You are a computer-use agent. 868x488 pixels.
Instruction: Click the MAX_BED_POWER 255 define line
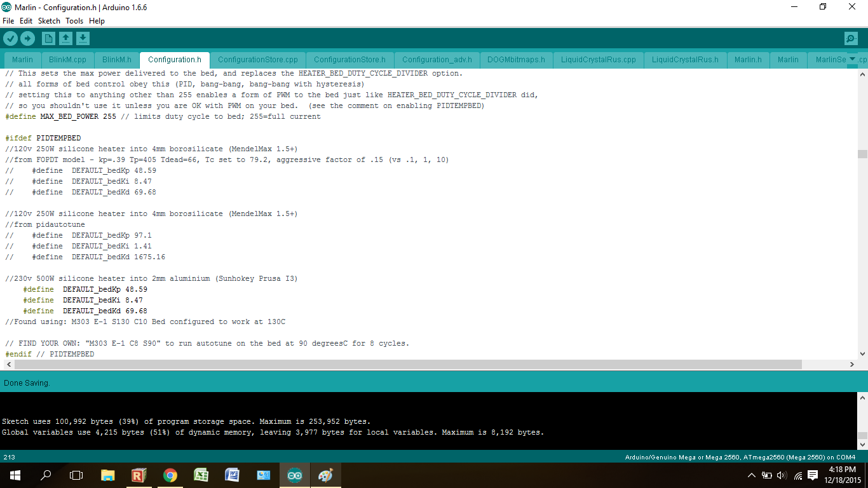tap(163, 116)
